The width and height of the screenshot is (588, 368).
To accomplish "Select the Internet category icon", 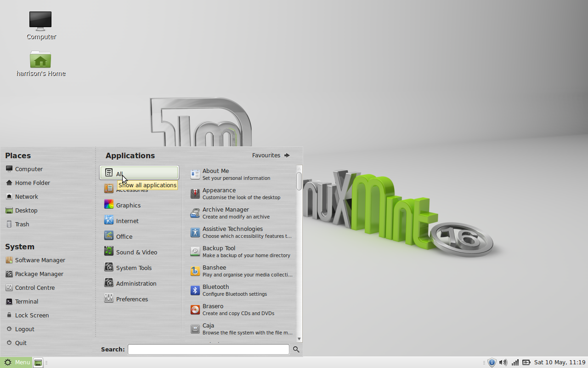I will (109, 220).
